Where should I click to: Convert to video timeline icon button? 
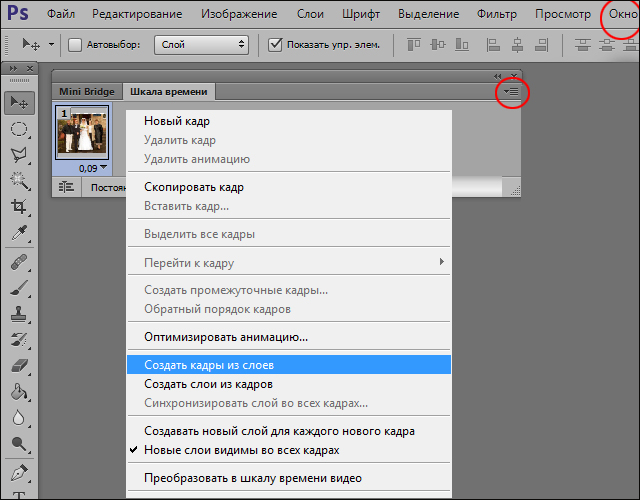click(66, 187)
